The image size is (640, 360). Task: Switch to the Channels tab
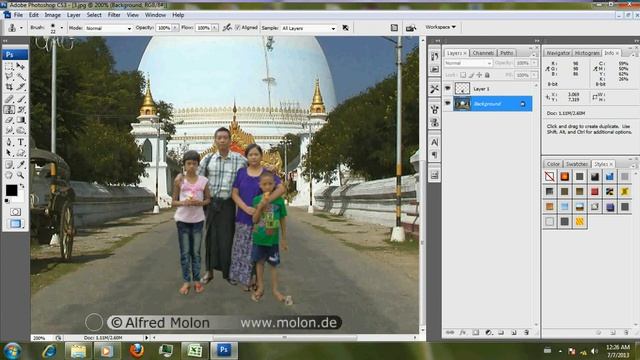(x=483, y=53)
